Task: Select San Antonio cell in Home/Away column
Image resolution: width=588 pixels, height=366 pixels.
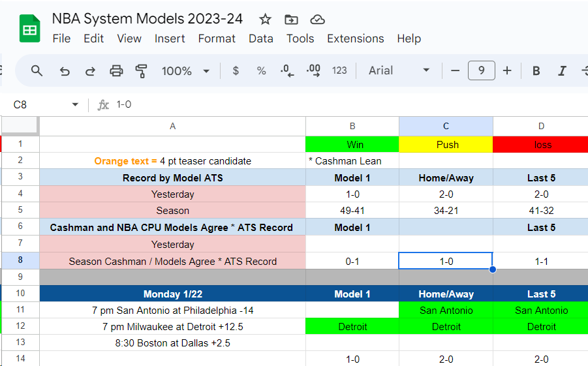Action: click(x=446, y=311)
